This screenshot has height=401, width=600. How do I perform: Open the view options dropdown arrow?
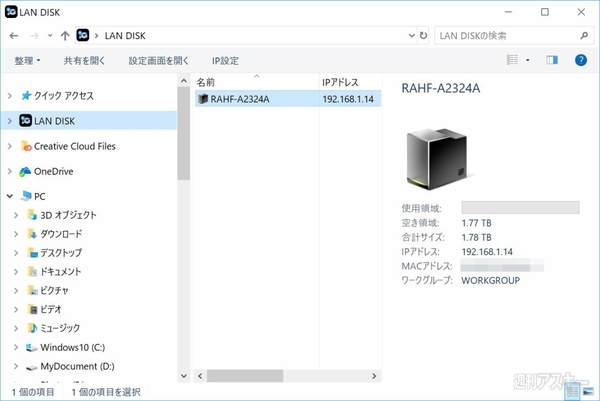528,60
